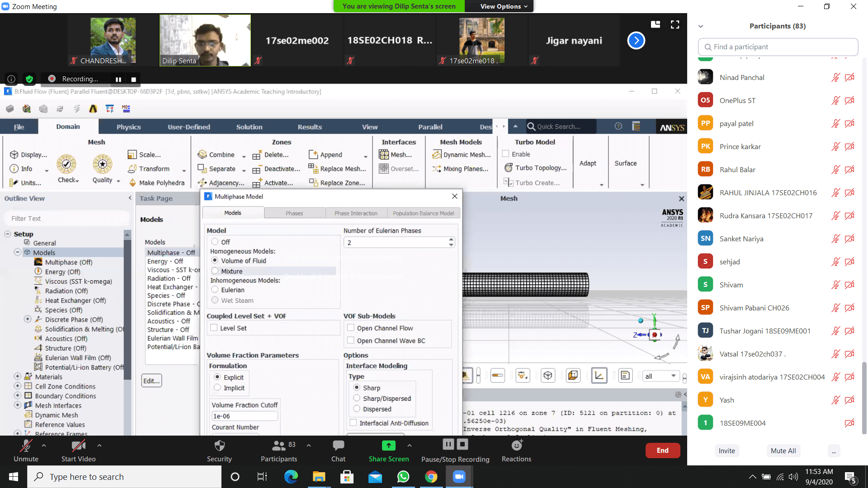Enable the Level Set checkbox
Image resolution: width=868 pixels, height=488 pixels.
coord(214,328)
